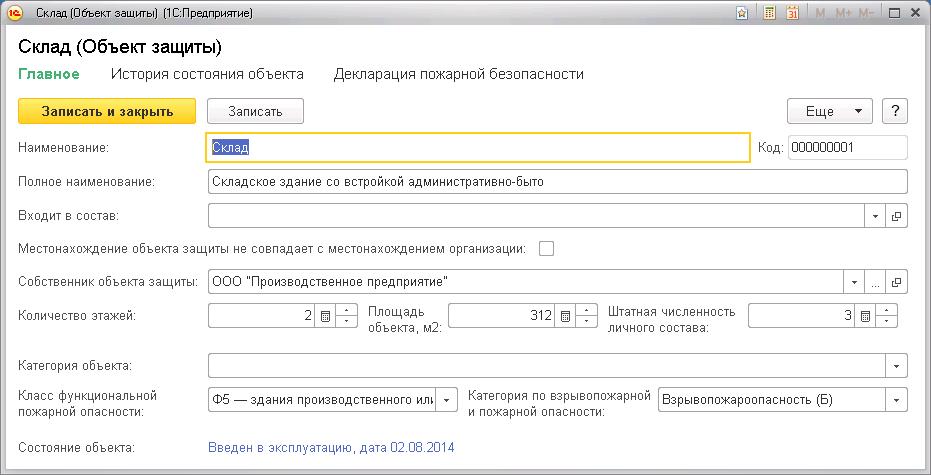Open calculator in Штатная численность field
This screenshot has height=475, width=931.
coord(865,316)
